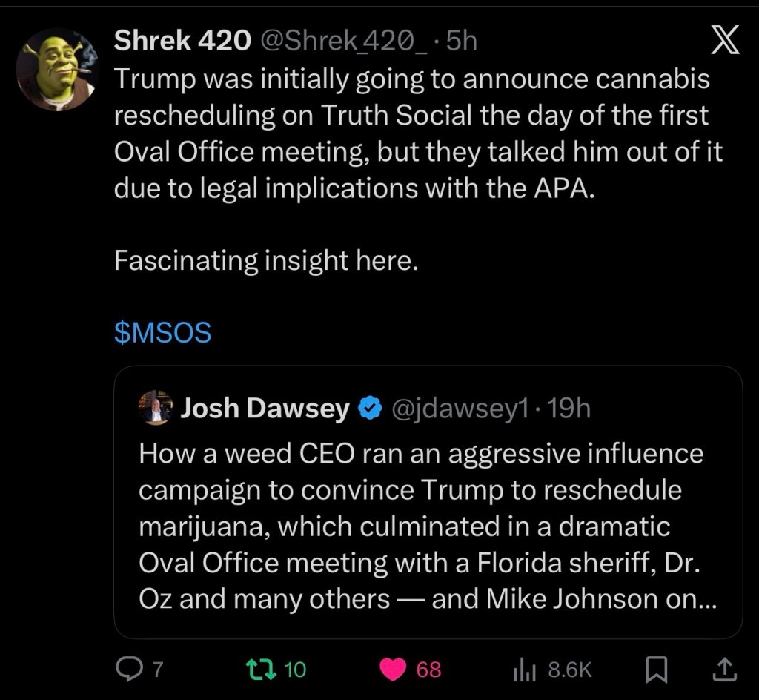The height and width of the screenshot is (700, 759).
Task: Open Shrek 420's profile picture
Action: [59, 70]
